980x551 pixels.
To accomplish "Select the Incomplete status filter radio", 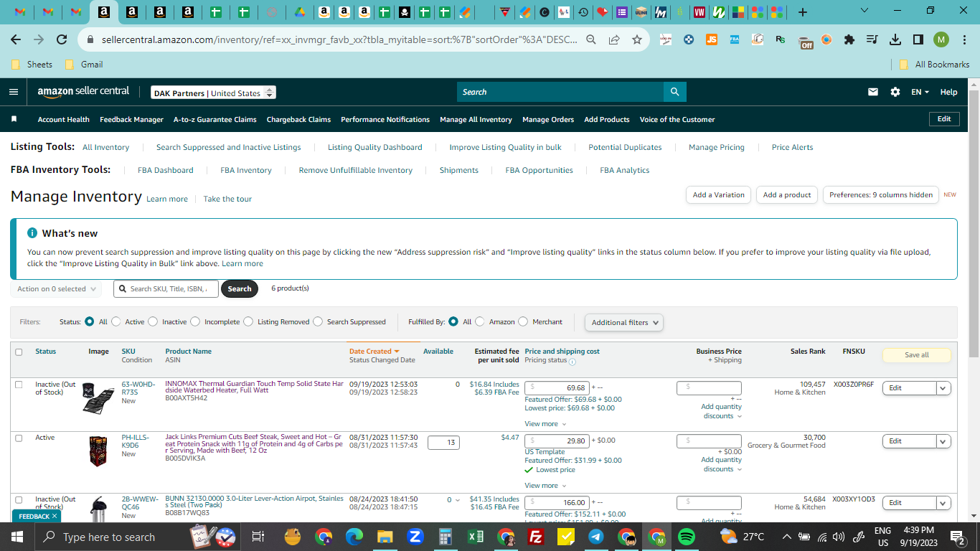I will click(x=195, y=321).
